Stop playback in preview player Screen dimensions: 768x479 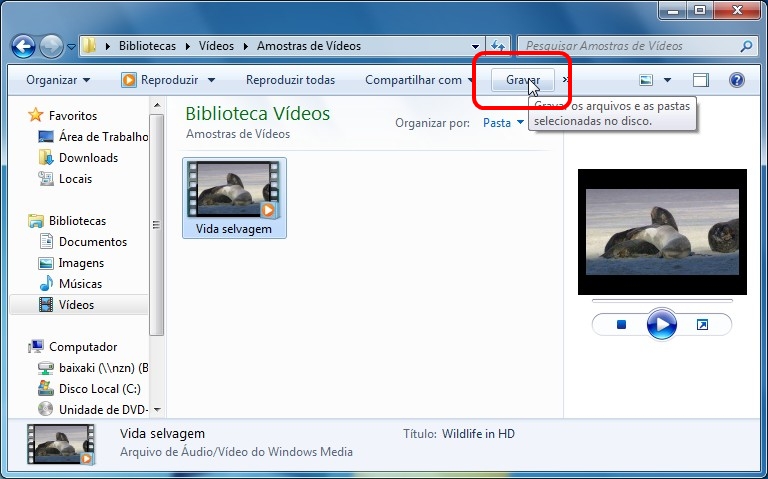click(x=621, y=325)
